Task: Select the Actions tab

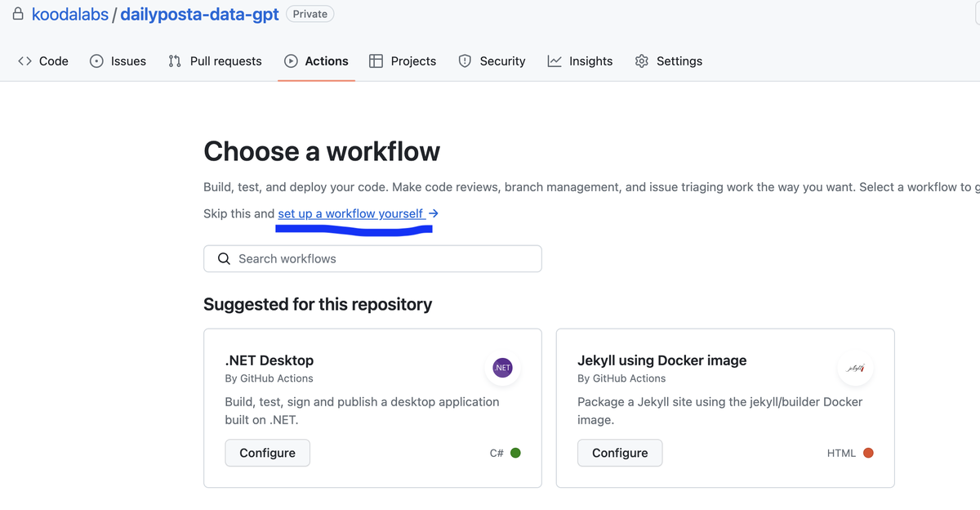Action: 316,61
